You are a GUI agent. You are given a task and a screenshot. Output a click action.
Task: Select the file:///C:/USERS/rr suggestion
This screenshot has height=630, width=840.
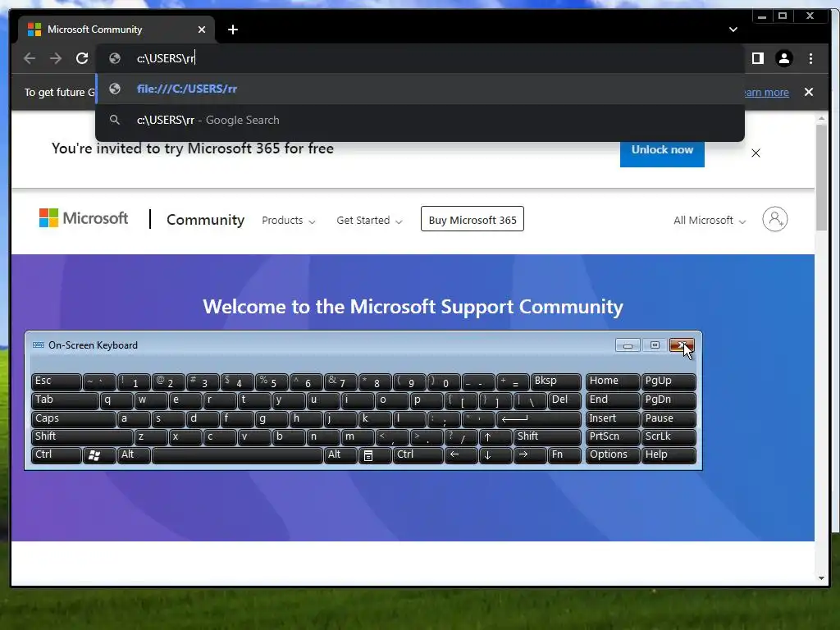(x=420, y=89)
